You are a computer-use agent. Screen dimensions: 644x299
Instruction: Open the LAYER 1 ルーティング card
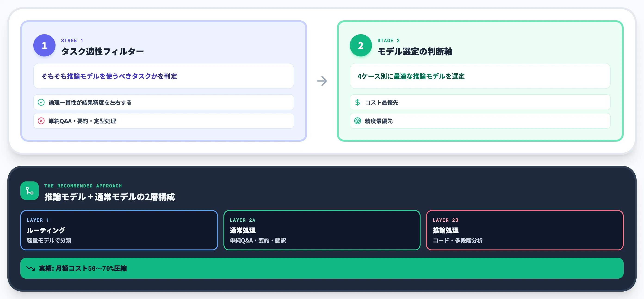(x=119, y=230)
